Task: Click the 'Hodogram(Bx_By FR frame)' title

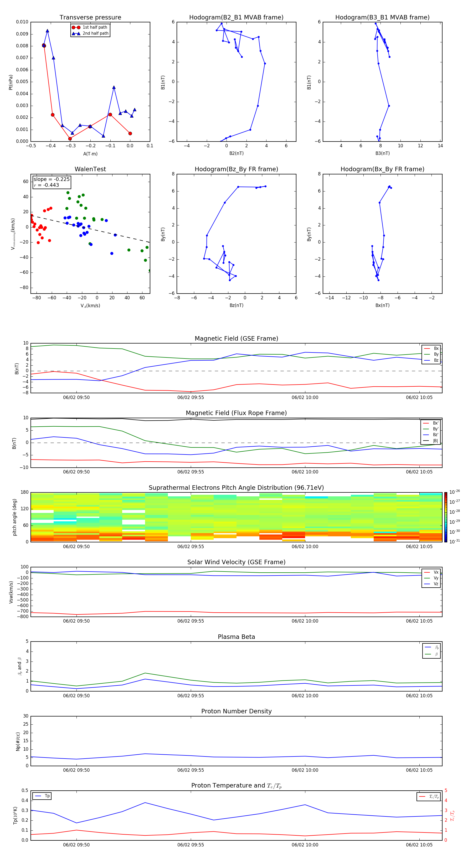Action: [x=382, y=169]
